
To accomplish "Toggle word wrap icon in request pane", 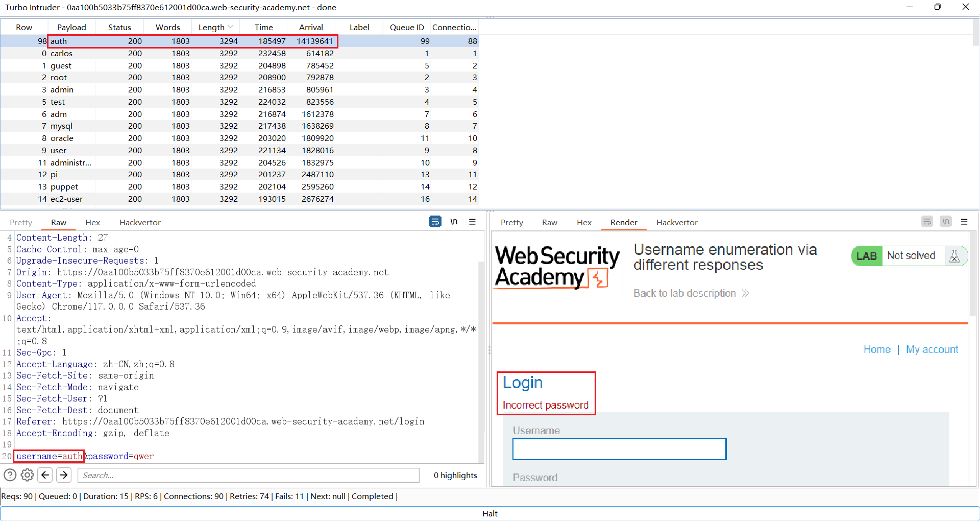I will click(x=435, y=222).
